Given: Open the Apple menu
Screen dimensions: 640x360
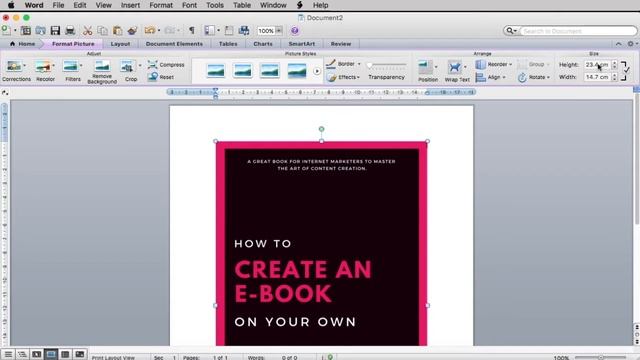Looking at the screenshot, I should tap(11, 5).
